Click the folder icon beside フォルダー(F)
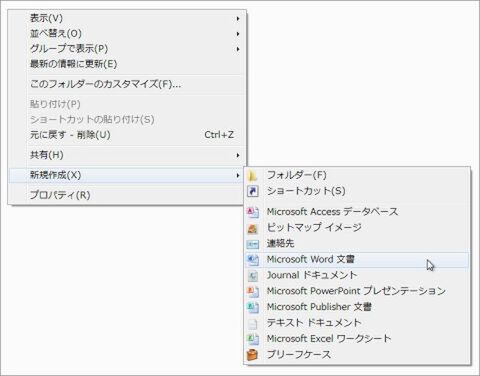The height and width of the screenshot is (376, 480). [253, 175]
